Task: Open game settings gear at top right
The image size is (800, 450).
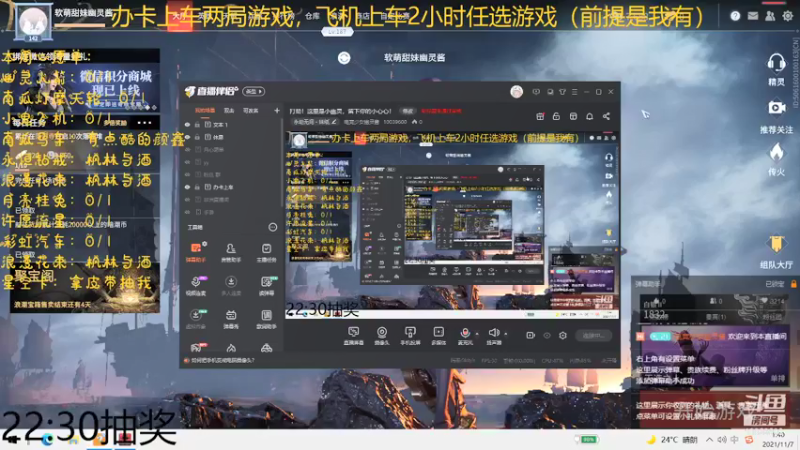Action: (x=788, y=16)
